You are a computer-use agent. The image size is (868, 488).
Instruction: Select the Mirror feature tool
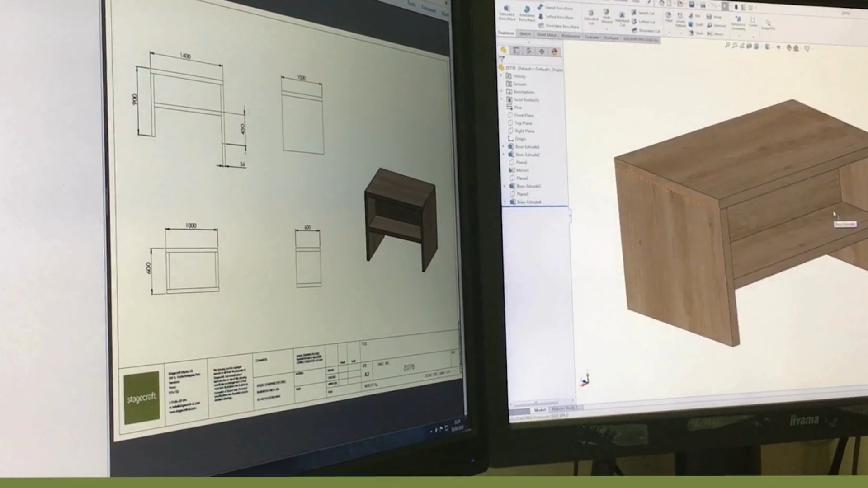pyautogui.click(x=710, y=33)
